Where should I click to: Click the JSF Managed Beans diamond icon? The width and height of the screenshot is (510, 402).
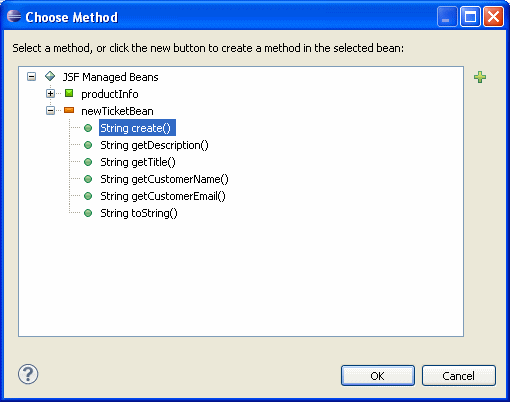50,76
